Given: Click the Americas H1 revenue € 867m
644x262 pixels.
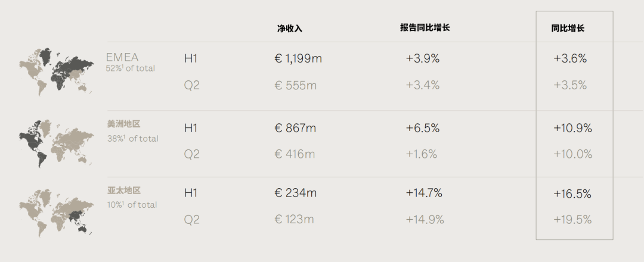Looking at the screenshot, I should pos(295,129).
